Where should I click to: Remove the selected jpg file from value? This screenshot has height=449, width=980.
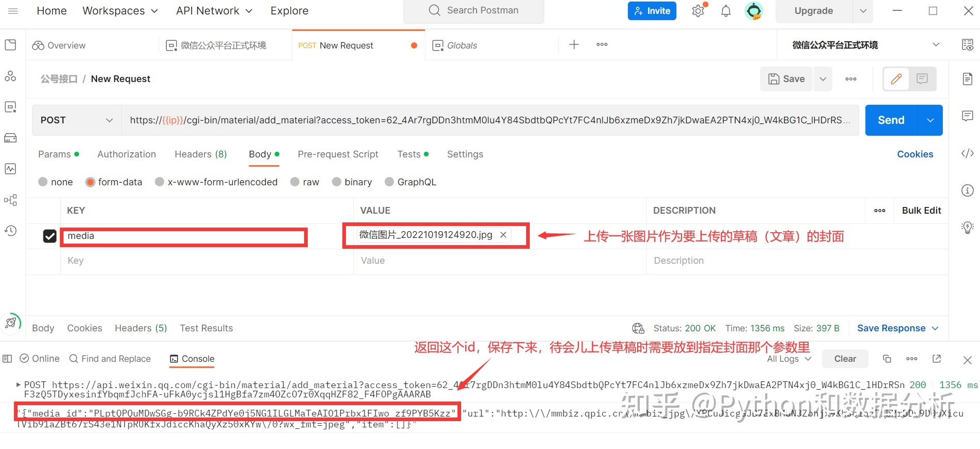(503, 235)
